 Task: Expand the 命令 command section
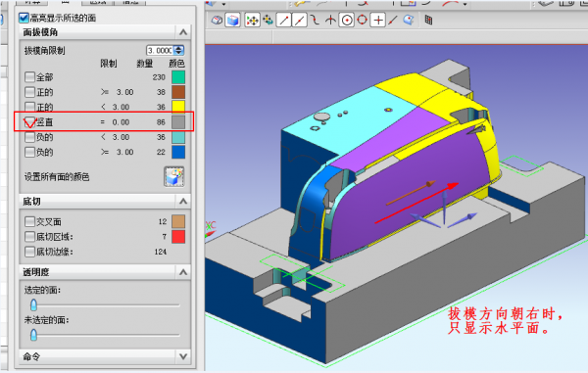coord(183,356)
